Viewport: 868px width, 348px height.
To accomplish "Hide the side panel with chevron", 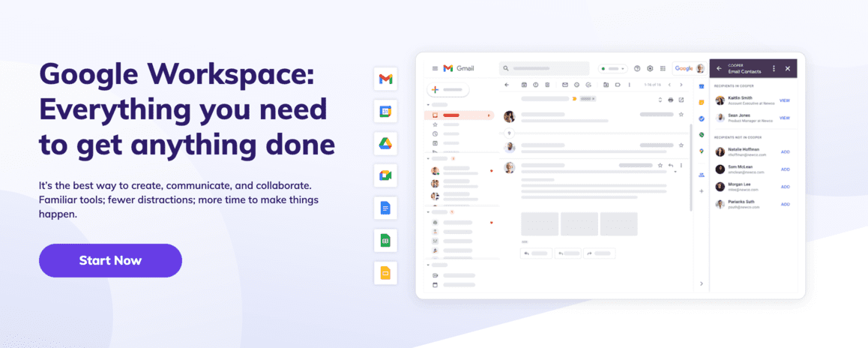I will coord(702,283).
